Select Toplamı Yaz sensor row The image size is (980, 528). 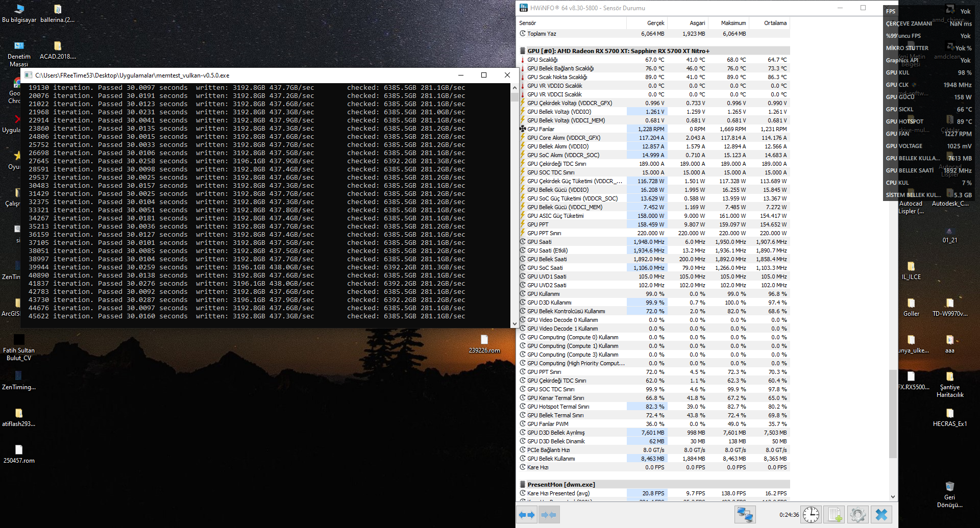click(654, 34)
